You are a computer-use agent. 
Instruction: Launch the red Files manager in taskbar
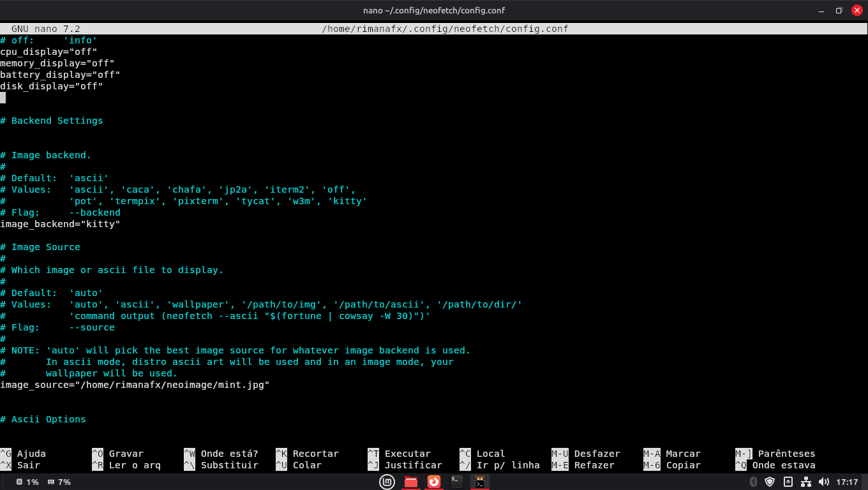point(411,482)
